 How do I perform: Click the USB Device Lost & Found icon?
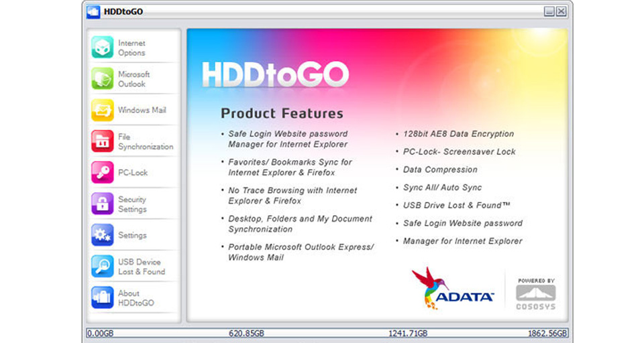pyautogui.click(x=102, y=266)
